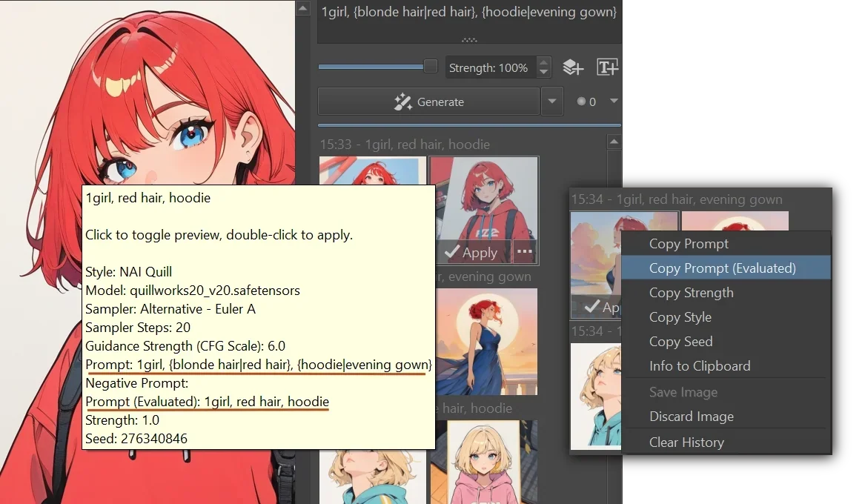
Task: Click the add text region icon
Action: [x=607, y=67]
